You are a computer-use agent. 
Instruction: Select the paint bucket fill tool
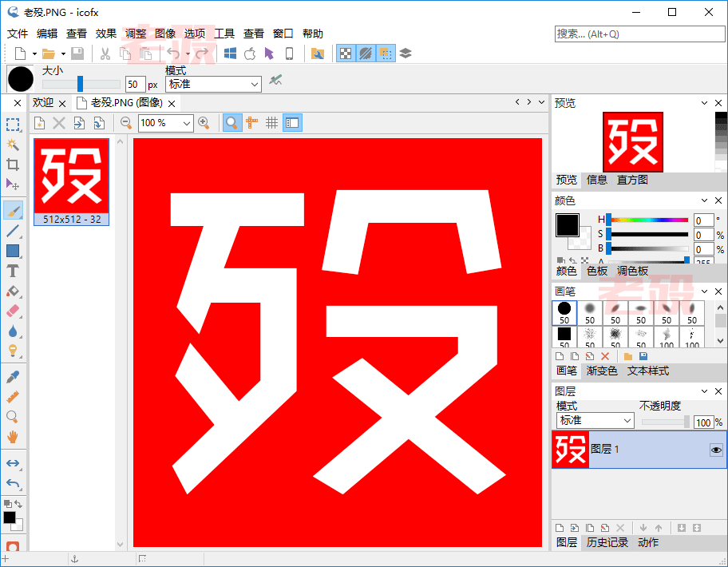13,291
